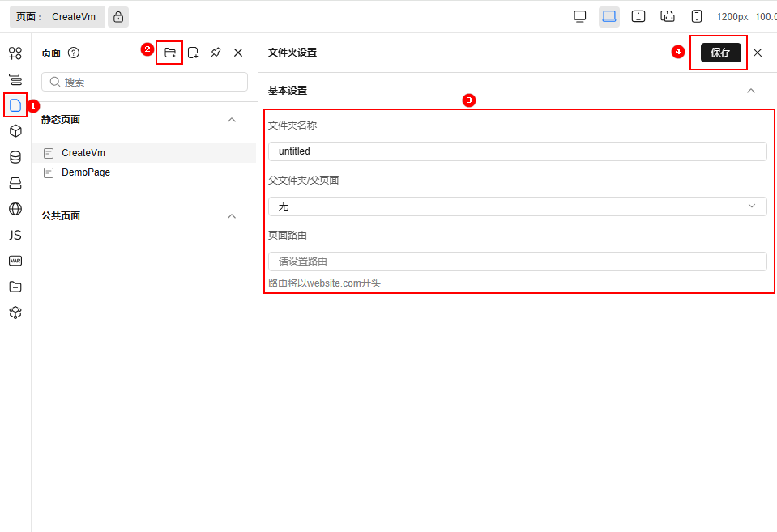Toggle the lock icon next to CreateVm

[x=118, y=17]
